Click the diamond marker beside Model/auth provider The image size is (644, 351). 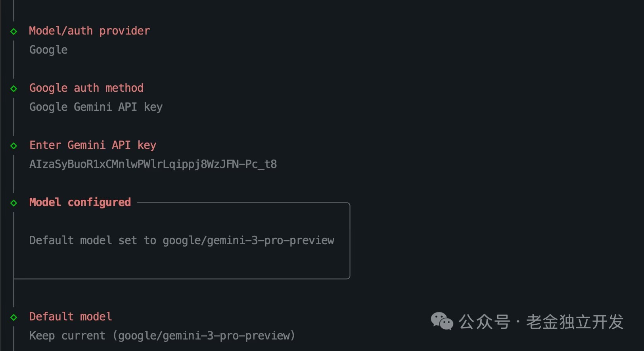pyautogui.click(x=14, y=31)
